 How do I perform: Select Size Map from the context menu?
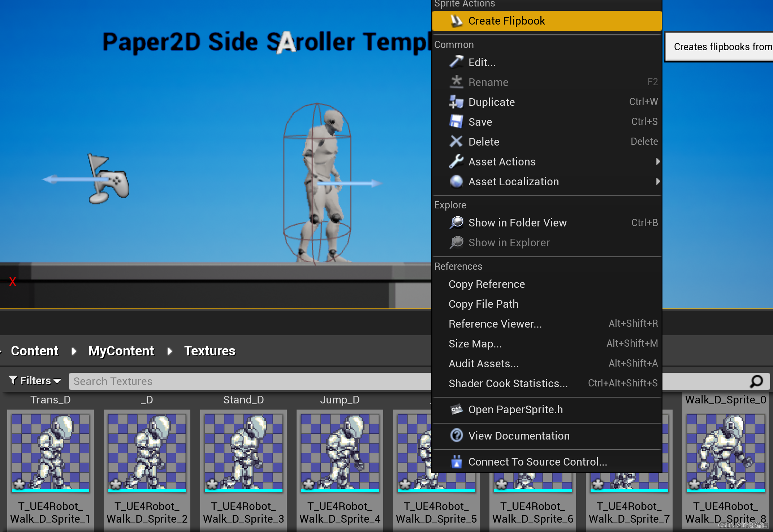pos(475,343)
